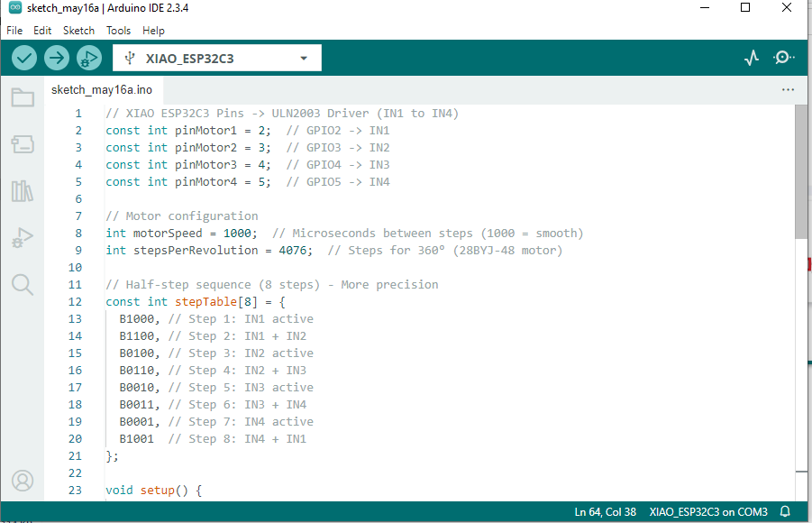Click the B1100 step value

click(137, 335)
